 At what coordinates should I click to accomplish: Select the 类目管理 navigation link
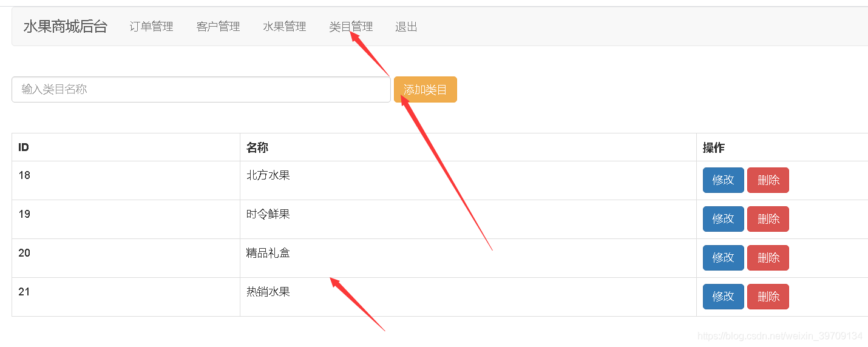[351, 27]
